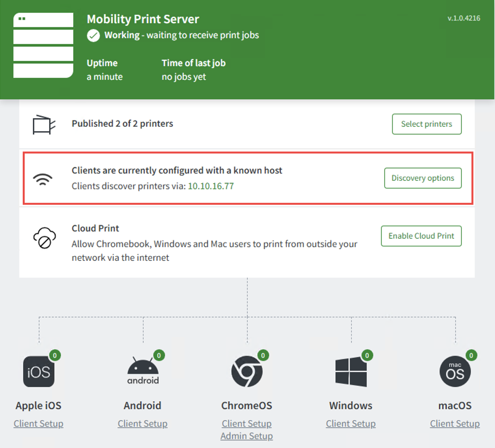Click the 'no jobs yet' value
Screen dimensions: 495x448
coord(184,77)
